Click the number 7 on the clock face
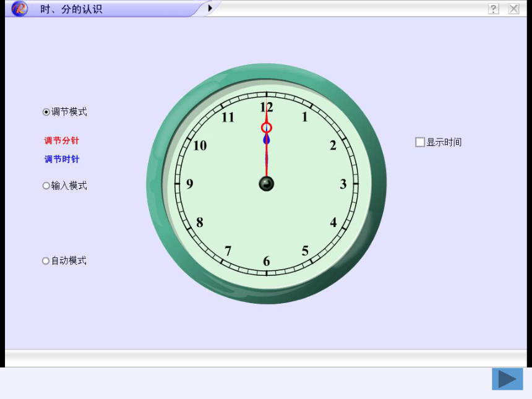Image resolution: width=532 pixels, height=399 pixels. 228,251
